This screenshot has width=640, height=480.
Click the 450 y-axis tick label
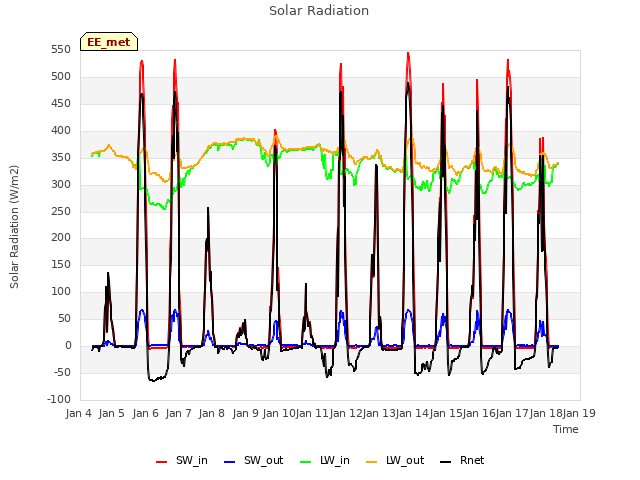(x=61, y=104)
